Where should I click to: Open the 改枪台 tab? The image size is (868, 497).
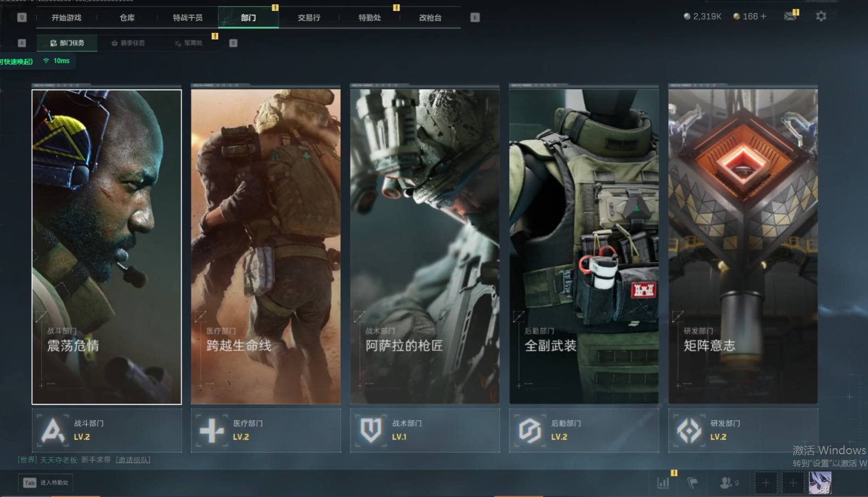coord(430,18)
